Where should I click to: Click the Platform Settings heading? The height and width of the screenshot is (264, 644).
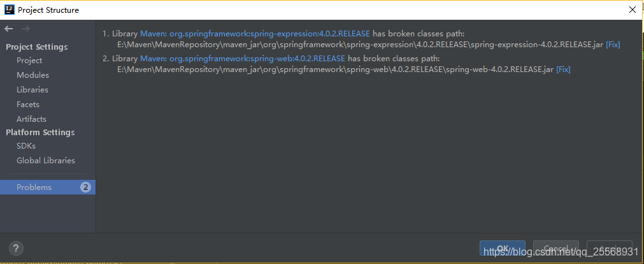(40, 133)
